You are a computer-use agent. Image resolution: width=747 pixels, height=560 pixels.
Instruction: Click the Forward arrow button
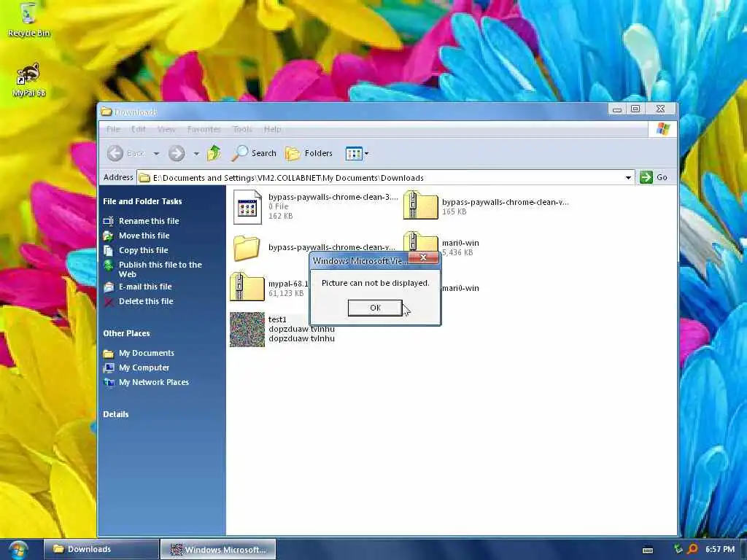coord(177,153)
